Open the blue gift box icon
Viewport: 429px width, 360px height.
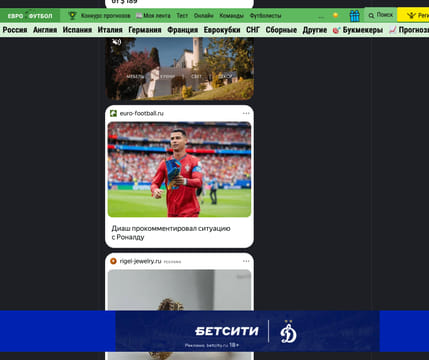coord(354,16)
